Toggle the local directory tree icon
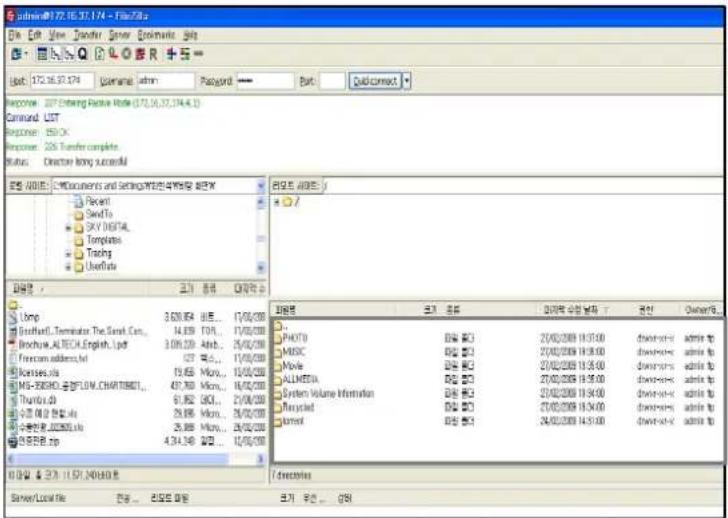 tap(55, 54)
